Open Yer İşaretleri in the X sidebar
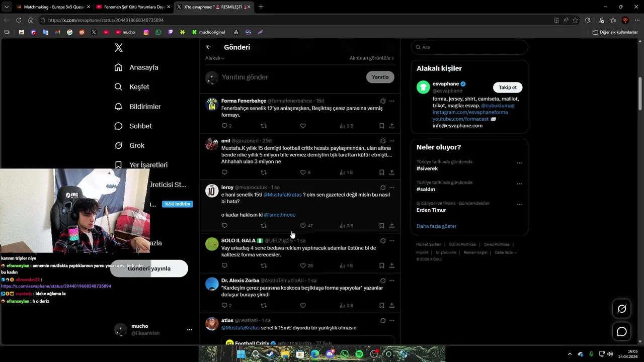The width and height of the screenshot is (644, 362). tap(141, 165)
